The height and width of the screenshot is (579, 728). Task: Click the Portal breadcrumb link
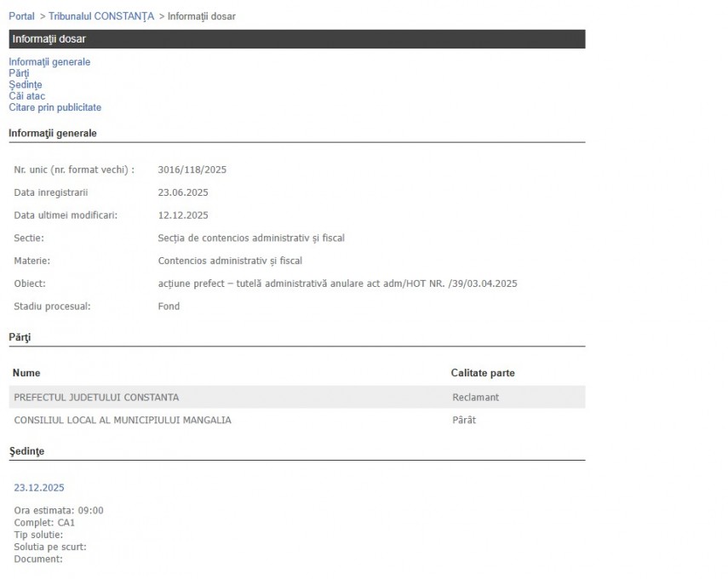pyautogui.click(x=21, y=16)
